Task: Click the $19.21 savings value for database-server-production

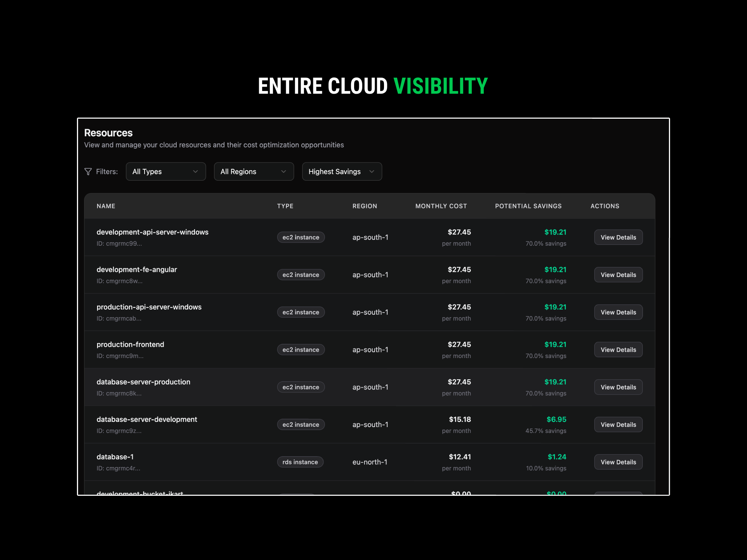Action: 555,382
